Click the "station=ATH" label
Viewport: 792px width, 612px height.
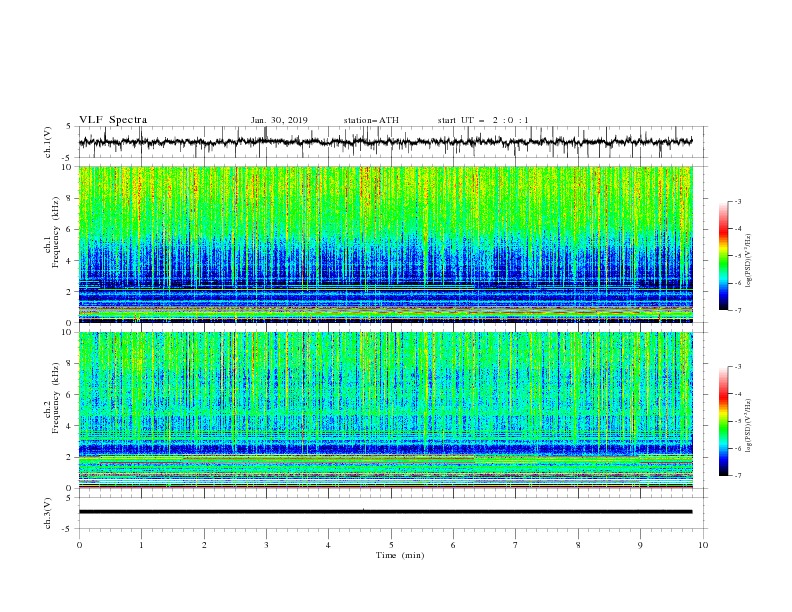[371, 120]
